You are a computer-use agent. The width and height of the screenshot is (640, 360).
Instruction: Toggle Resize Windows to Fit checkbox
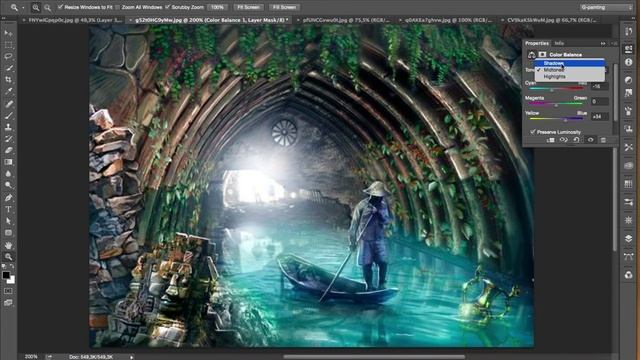[x=60, y=7]
